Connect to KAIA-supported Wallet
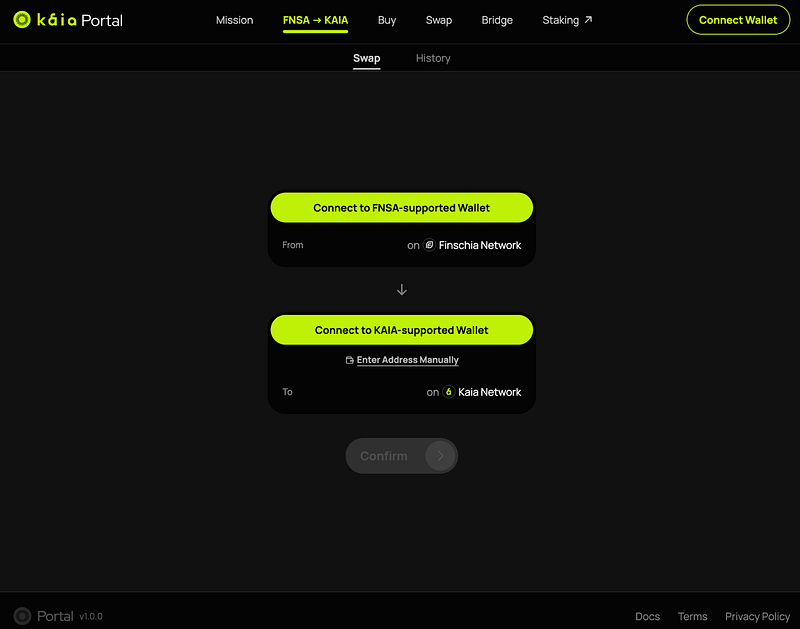Viewport: 800px width, 629px height. click(x=402, y=330)
